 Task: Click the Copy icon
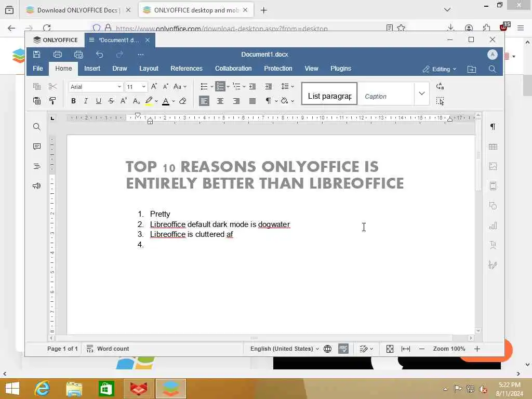pos(37,87)
